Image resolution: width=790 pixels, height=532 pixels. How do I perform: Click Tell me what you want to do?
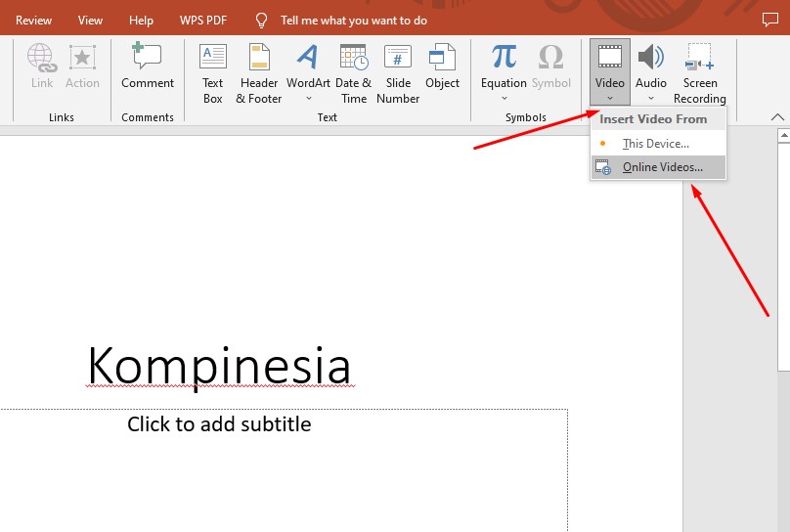click(353, 21)
